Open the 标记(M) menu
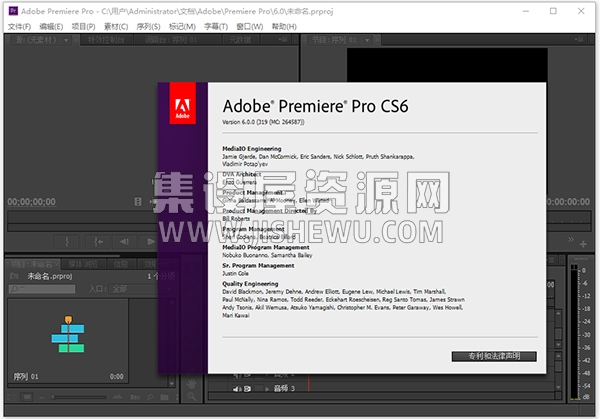The height and width of the screenshot is (419, 600). (182, 26)
